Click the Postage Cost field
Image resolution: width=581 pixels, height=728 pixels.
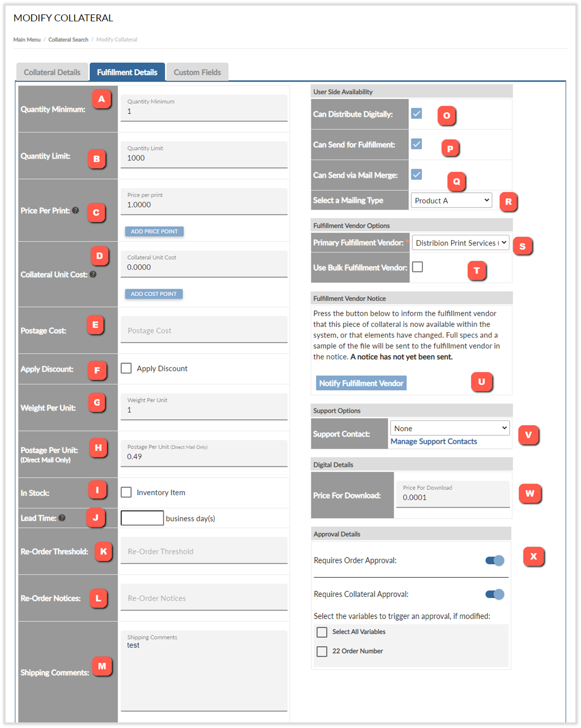coord(204,330)
